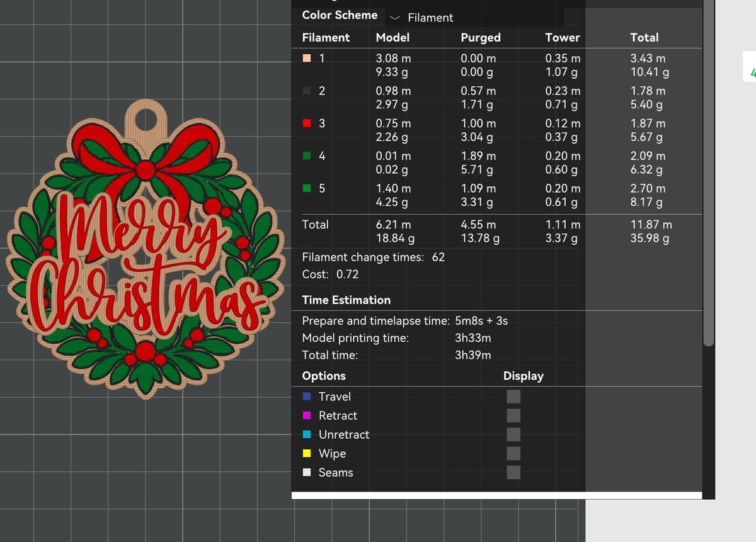This screenshot has width=756, height=542.
Task: Click filament 5 green color swatch
Action: click(x=307, y=188)
